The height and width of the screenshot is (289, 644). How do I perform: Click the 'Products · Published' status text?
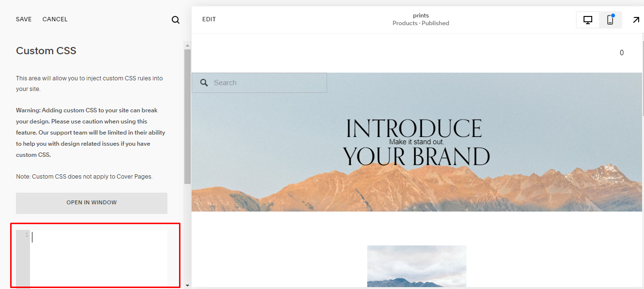coord(421,23)
